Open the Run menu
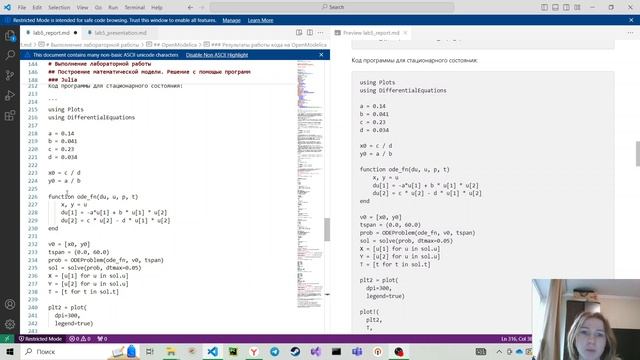640x360 pixels. pos(113,7)
